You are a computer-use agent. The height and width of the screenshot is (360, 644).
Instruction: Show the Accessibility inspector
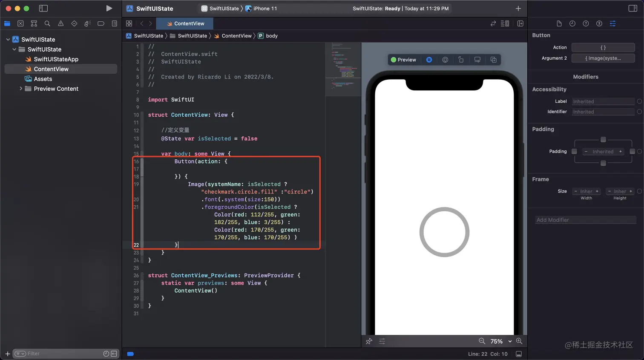coord(599,23)
